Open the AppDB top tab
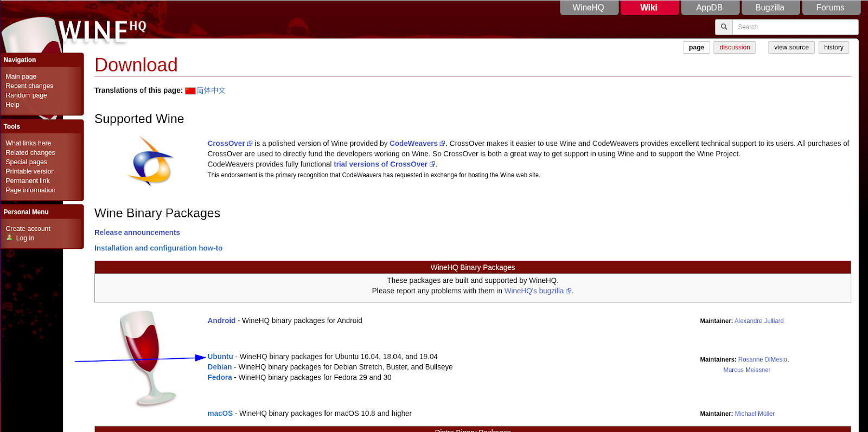The height and width of the screenshot is (432, 868). point(710,8)
